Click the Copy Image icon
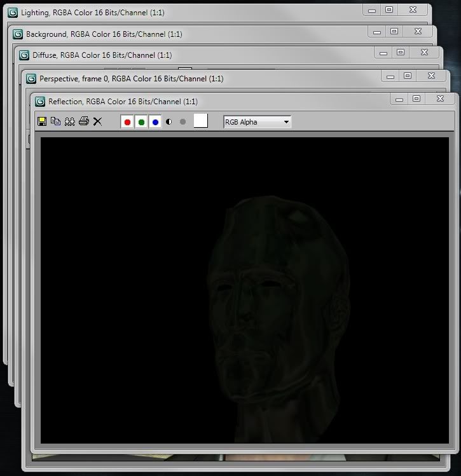Viewport: 461px width, 476px height. point(55,121)
